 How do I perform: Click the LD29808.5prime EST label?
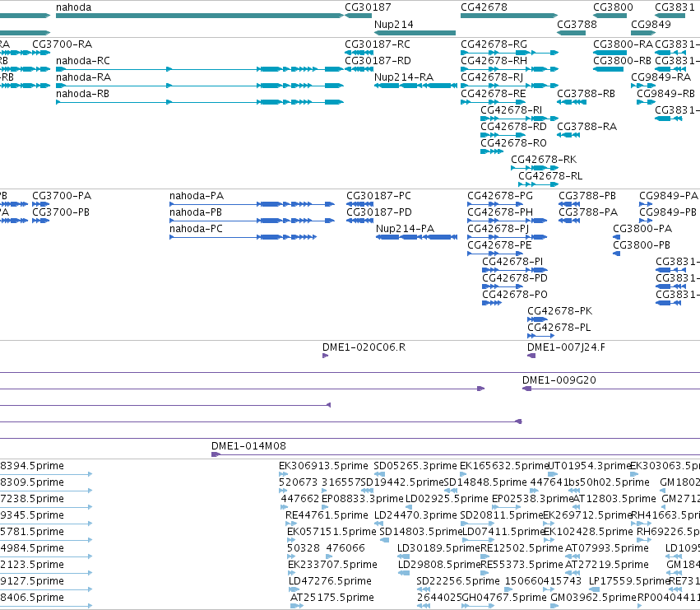(x=439, y=565)
